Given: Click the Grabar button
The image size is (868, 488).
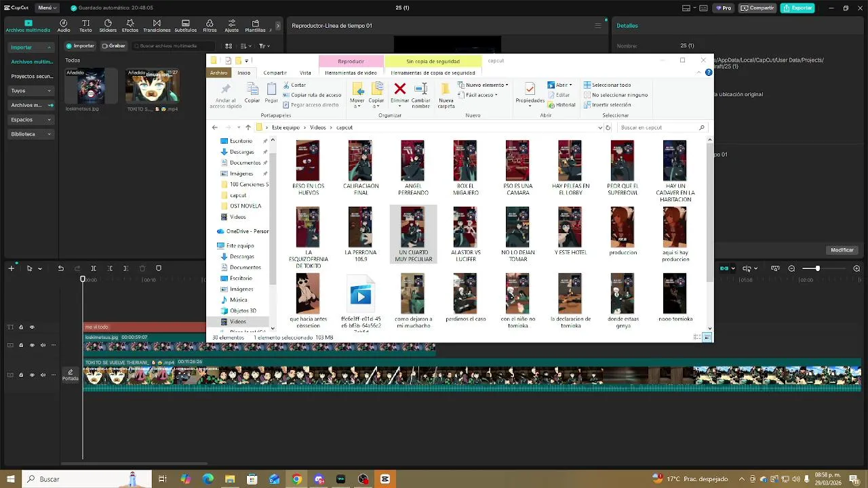Looking at the screenshot, I should coord(113,46).
